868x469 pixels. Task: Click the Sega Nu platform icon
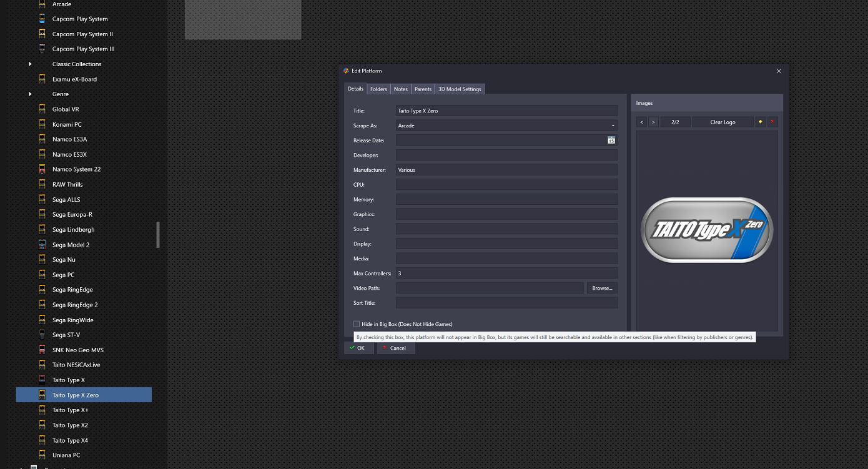[42, 260]
